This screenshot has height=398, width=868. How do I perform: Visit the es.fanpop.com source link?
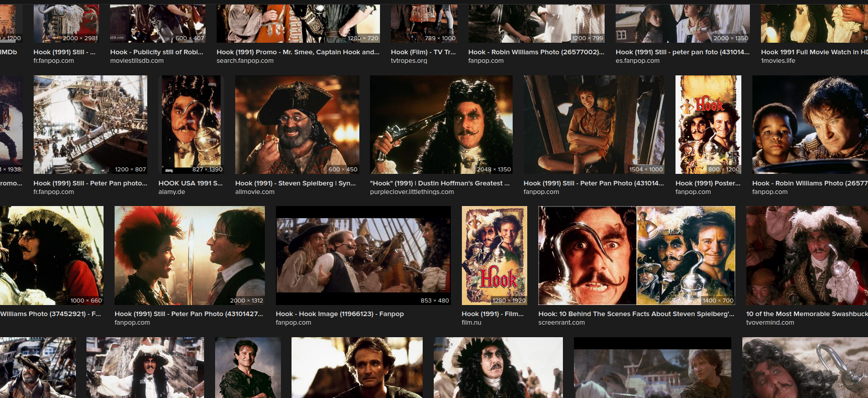tap(637, 60)
